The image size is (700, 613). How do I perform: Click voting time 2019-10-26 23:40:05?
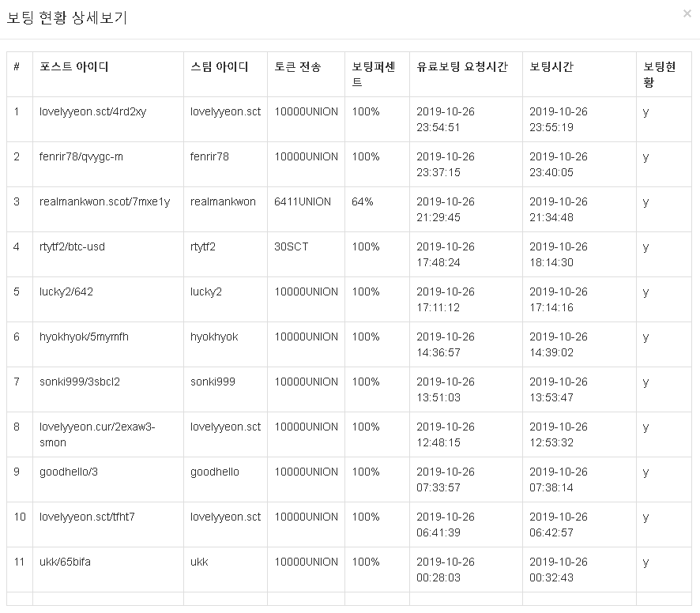click(559, 165)
